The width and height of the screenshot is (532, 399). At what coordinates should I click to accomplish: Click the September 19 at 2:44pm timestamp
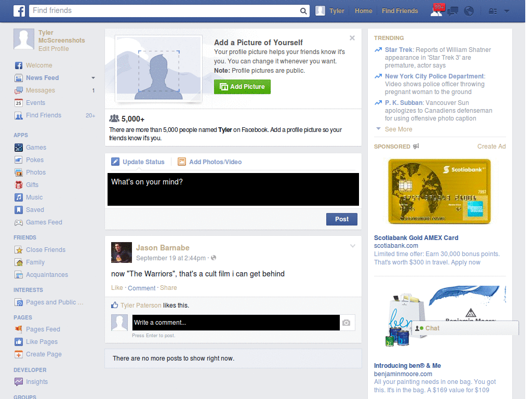point(170,258)
